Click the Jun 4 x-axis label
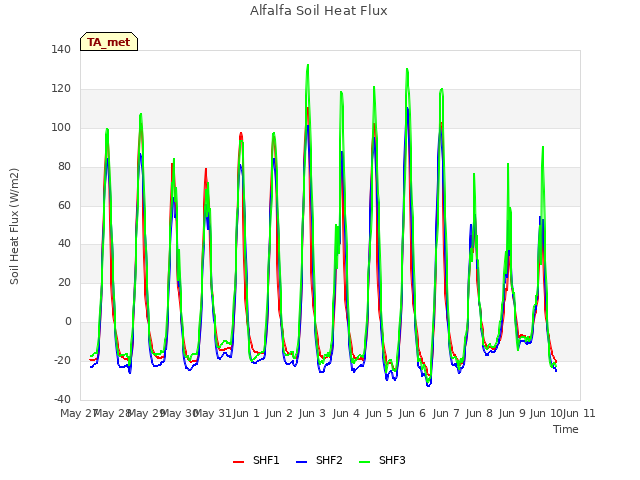 pos(346,413)
